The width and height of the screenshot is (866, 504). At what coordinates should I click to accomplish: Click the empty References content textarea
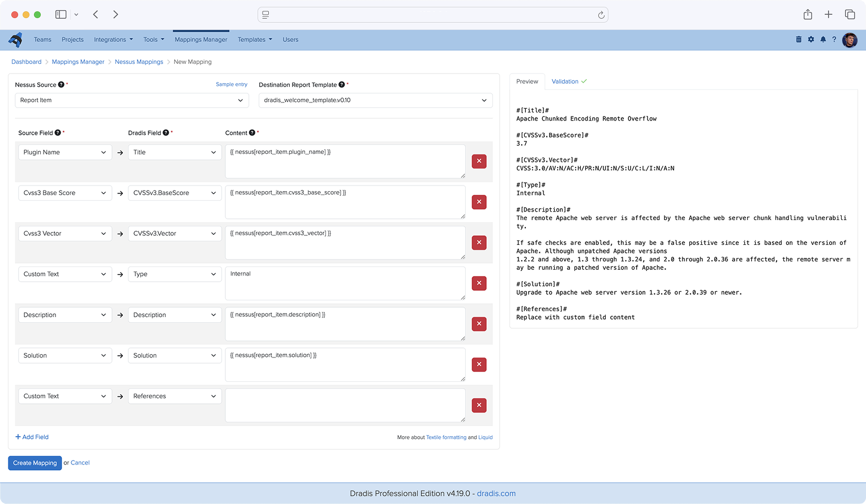click(345, 406)
